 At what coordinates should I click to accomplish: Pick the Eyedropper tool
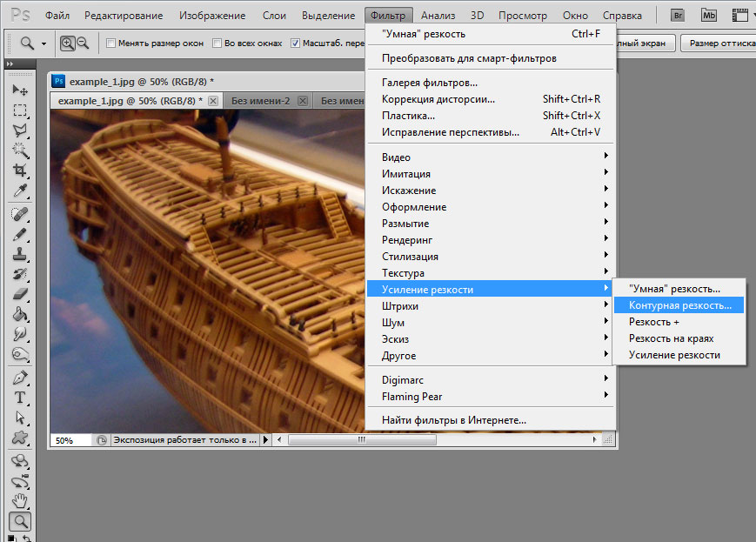(19, 191)
